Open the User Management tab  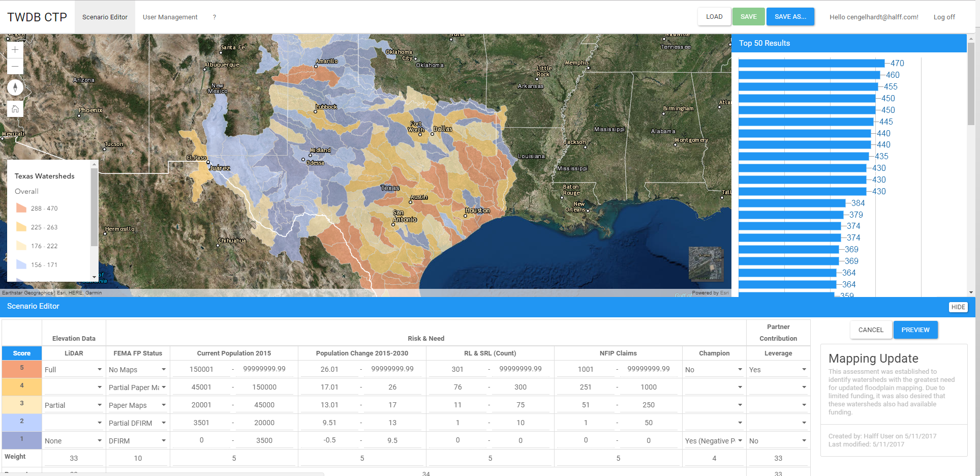[170, 17]
